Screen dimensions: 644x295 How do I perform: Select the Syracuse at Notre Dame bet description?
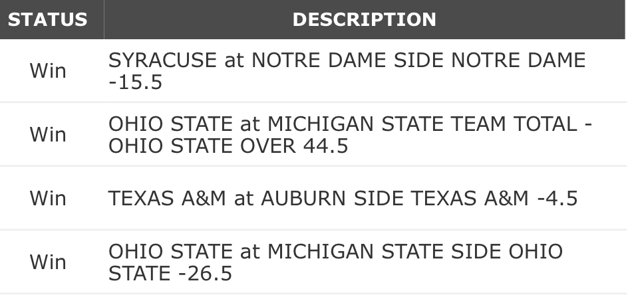(346, 71)
